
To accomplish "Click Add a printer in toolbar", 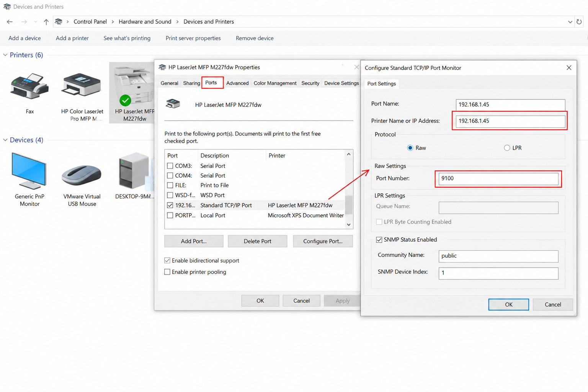I will [x=72, y=38].
